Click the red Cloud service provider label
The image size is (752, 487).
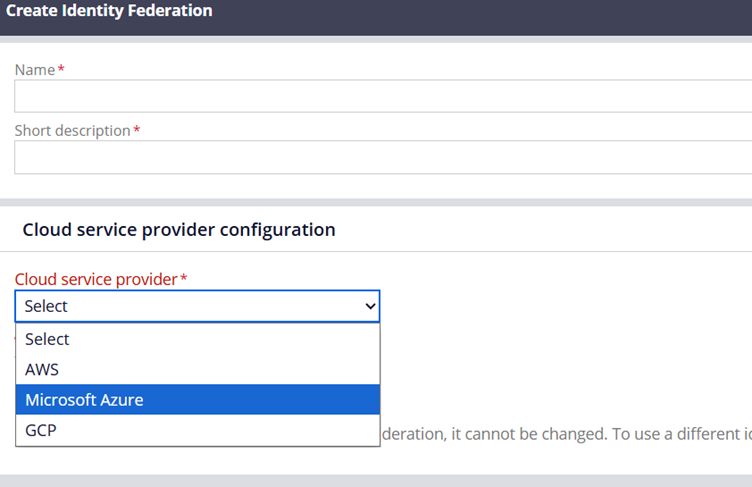click(96, 279)
